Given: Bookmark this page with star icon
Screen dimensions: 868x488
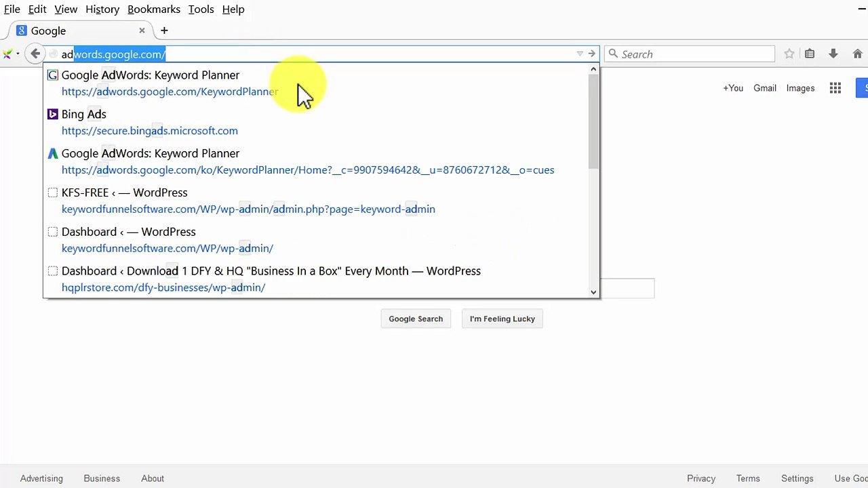Looking at the screenshot, I should (x=789, y=54).
